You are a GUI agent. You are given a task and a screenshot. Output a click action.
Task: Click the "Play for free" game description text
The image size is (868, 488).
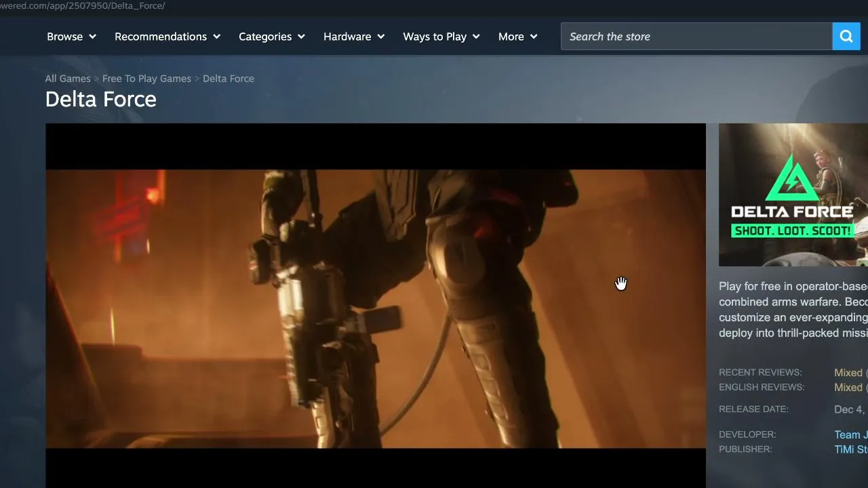click(x=793, y=310)
